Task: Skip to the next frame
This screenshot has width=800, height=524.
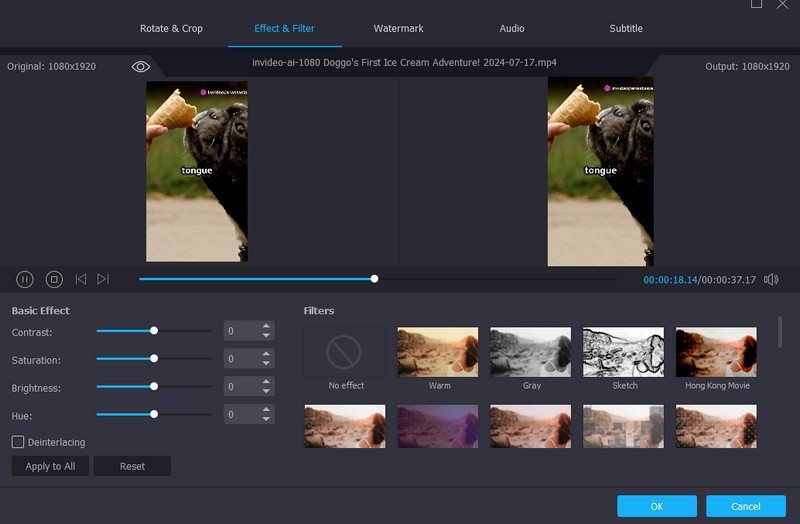Action: coord(104,280)
